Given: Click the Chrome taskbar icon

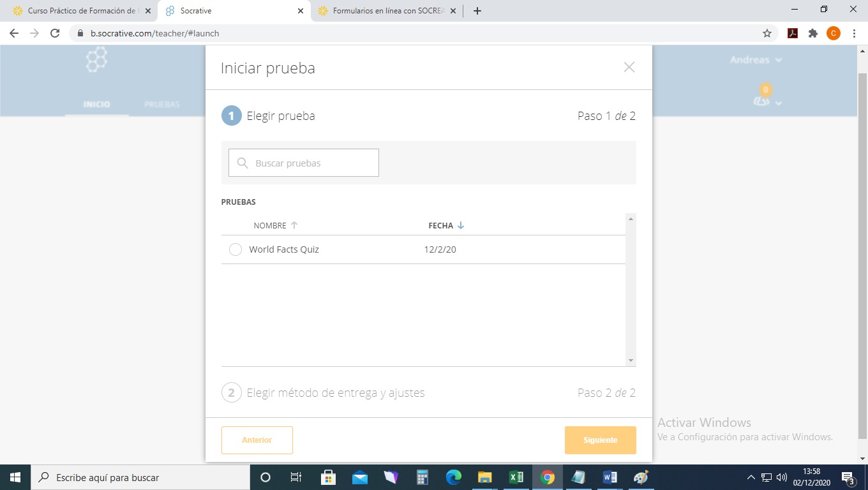Looking at the screenshot, I should coord(547,477).
